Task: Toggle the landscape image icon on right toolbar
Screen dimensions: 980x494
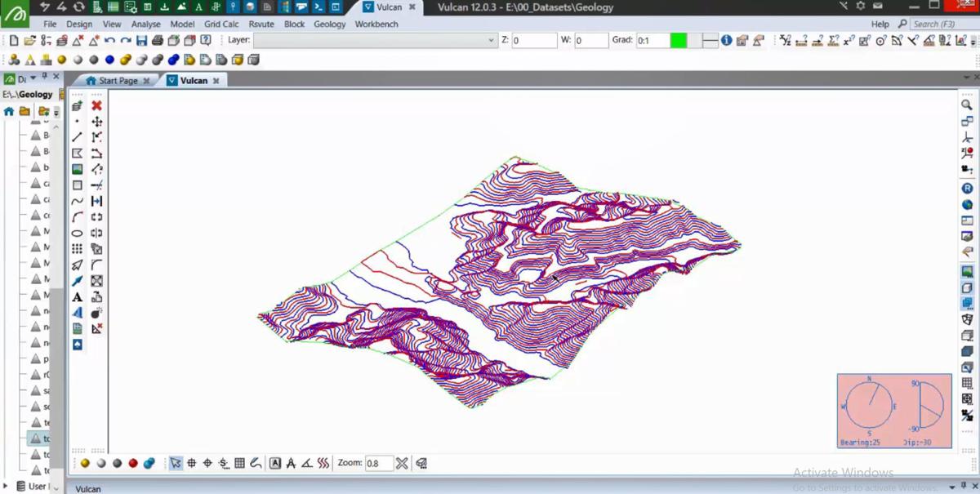Action: 967,272
